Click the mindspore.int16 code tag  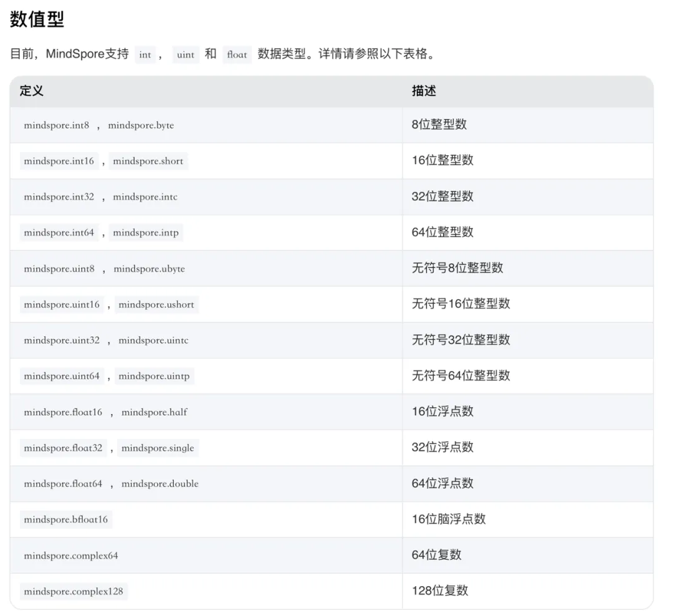(x=59, y=161)
